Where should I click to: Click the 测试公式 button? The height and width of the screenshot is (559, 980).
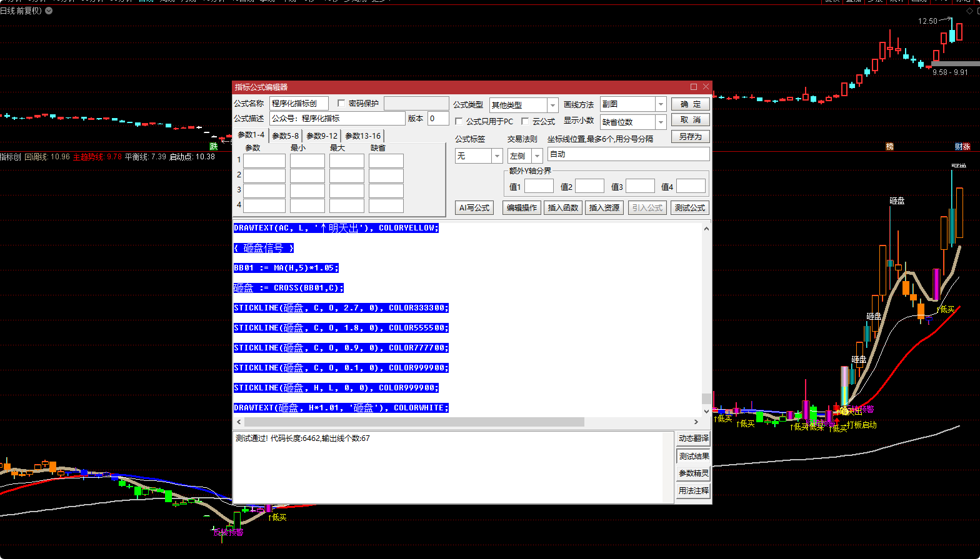pos(690,207)
